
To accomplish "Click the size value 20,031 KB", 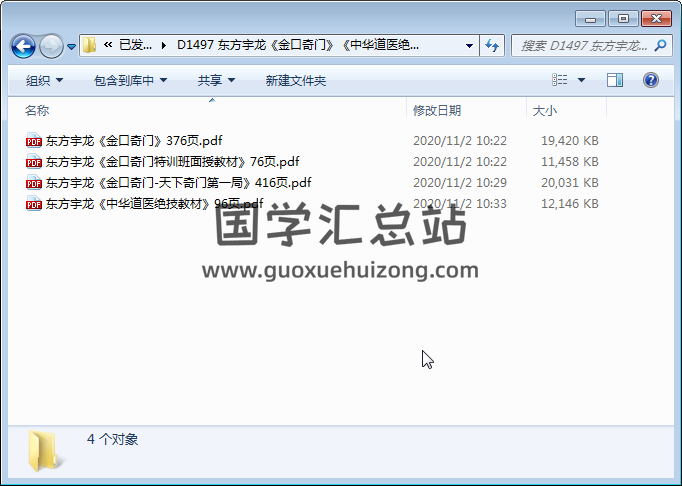I will pos(570,182).
